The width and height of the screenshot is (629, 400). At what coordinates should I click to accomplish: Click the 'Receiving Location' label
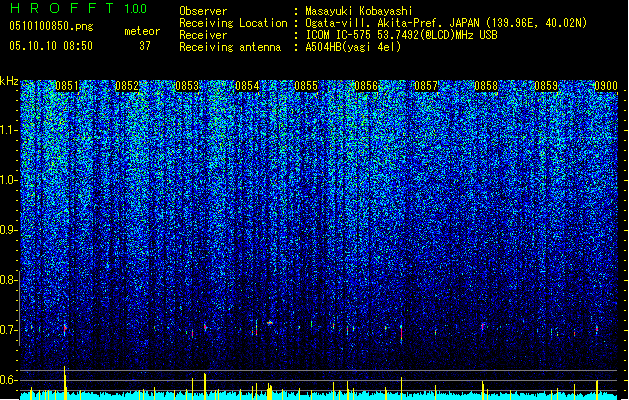click(x=233, y=23)
